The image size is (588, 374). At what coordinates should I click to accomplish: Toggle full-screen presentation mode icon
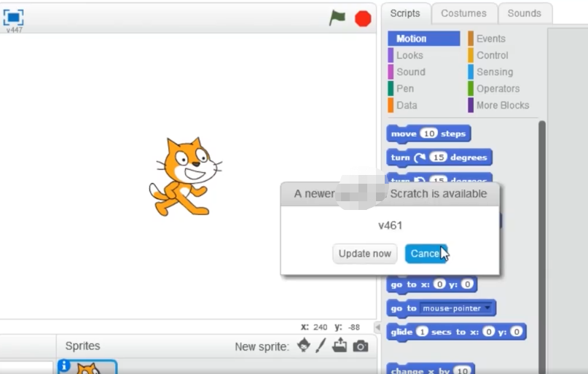pos(14,17)
